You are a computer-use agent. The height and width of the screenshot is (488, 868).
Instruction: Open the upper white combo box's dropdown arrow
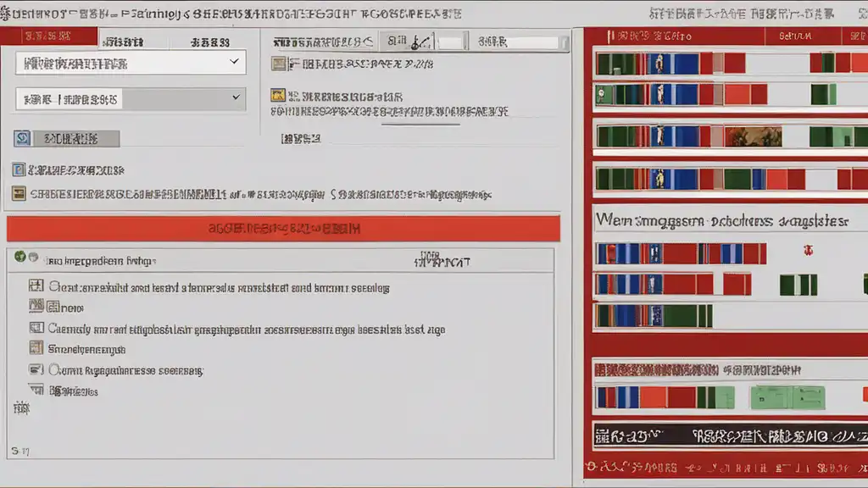coord(234,61)
